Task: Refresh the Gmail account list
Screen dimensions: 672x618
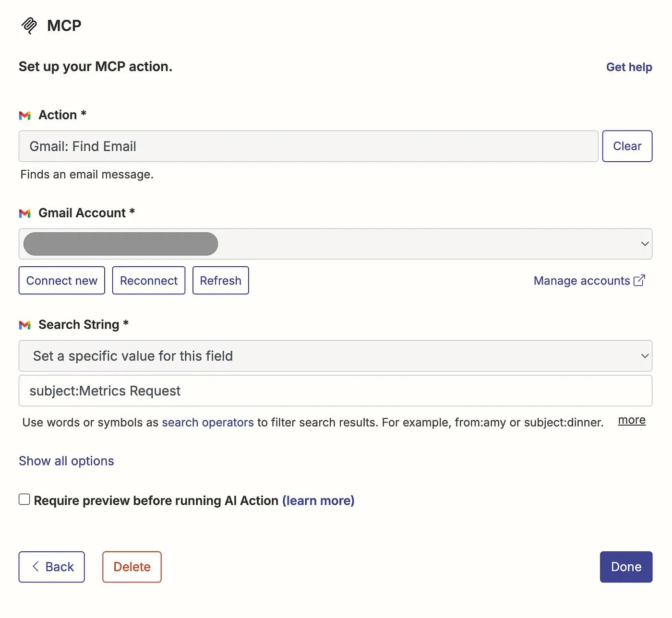Action: tap(220, 281)
